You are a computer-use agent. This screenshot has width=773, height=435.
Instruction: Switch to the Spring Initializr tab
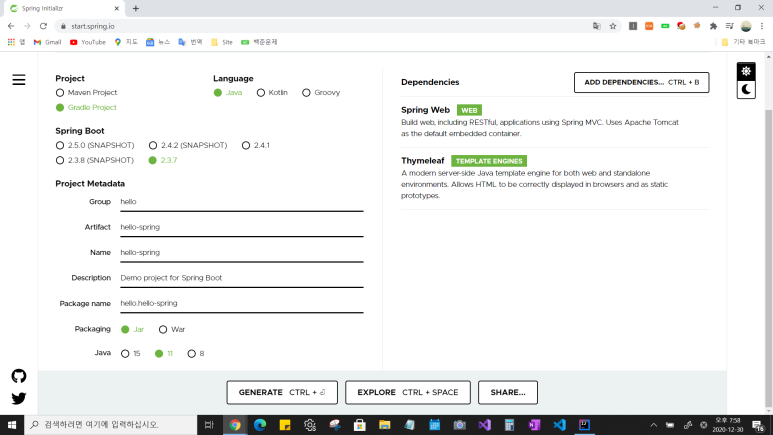(64, 8)
